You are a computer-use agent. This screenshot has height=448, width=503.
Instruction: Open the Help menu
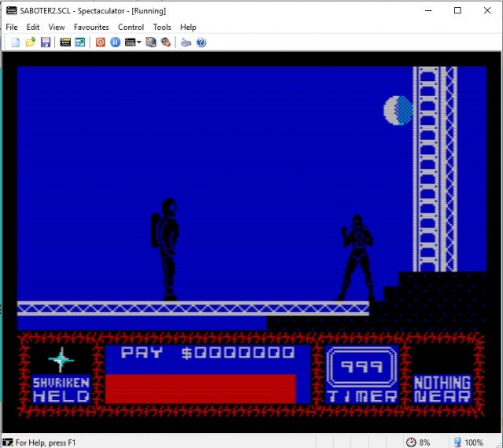click(188, 28)
